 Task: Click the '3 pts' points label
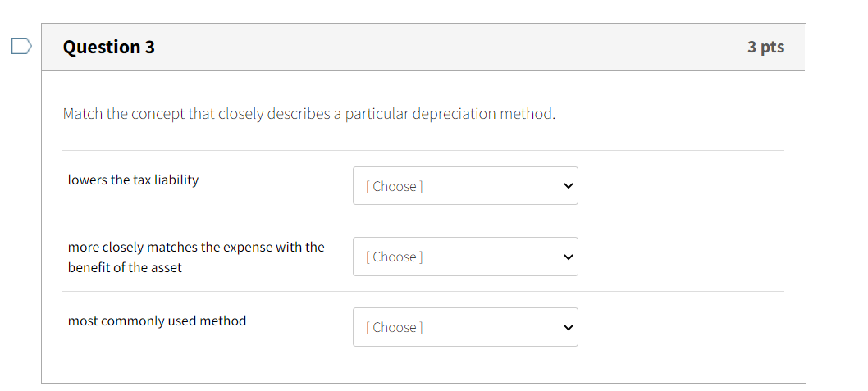[x=765, y=47]
